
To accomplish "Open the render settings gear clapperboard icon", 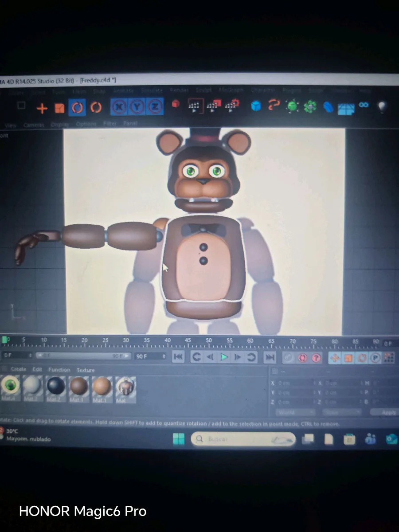I will [x=232, y=105].
